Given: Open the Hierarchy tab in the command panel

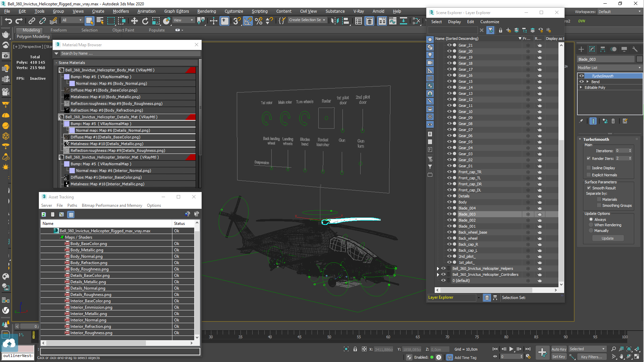Looking at the screenshot, I should click(x=603, y=49).
